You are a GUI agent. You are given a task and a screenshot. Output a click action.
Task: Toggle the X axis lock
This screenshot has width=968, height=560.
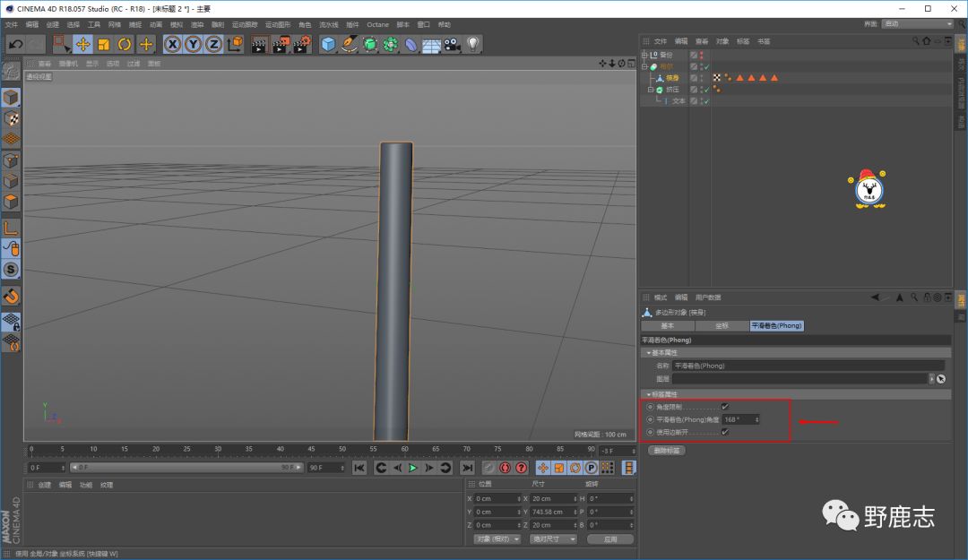pyautogui.click(x=172, y=44)
